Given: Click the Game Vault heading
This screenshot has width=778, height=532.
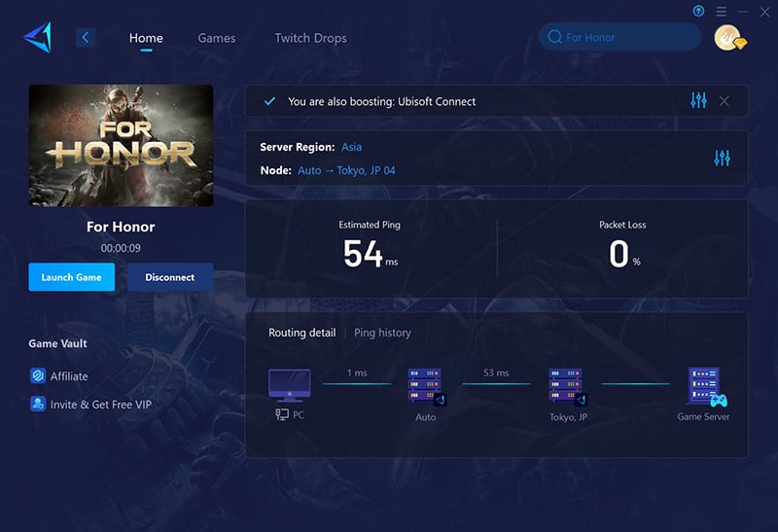Looking at the screenshot, I should pyautogui.click(x=57, y=343).
